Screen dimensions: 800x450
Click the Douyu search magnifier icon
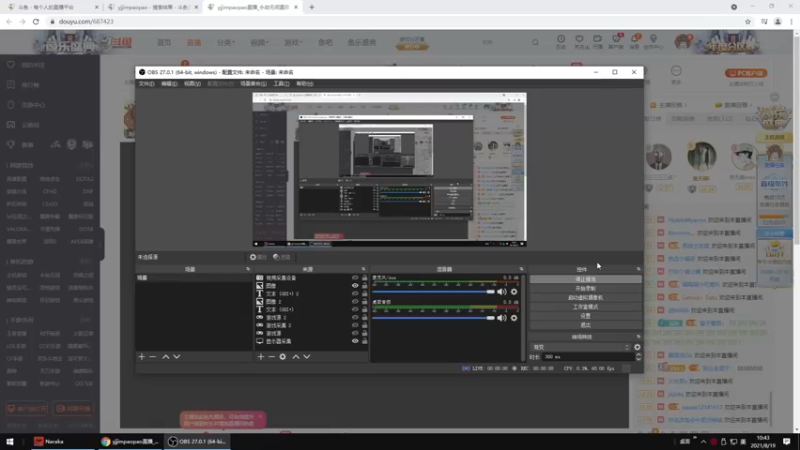tap(535, 42)
